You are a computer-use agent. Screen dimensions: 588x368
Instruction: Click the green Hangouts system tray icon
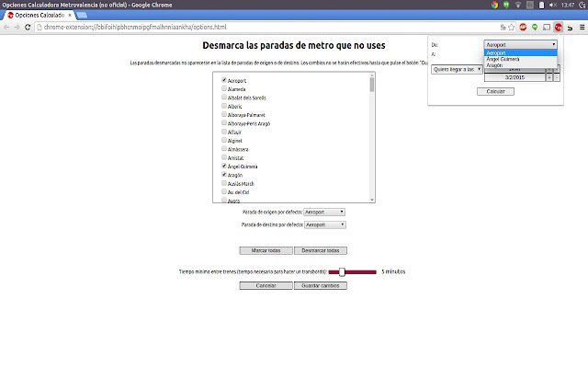pos(506,5)
